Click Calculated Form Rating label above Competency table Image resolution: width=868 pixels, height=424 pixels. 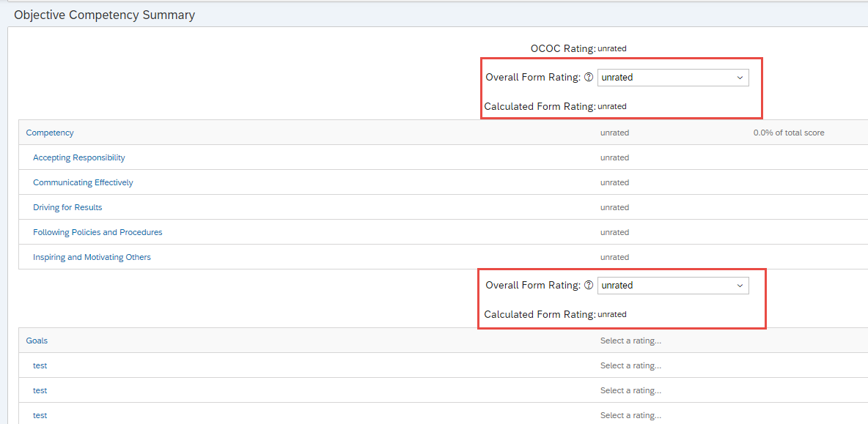click(540, 107)
